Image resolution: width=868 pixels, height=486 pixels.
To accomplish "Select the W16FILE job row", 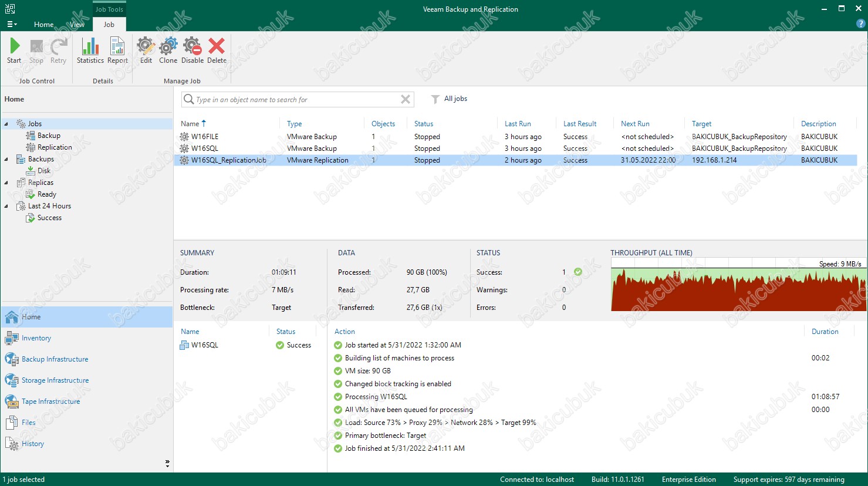I will point(515,137).
